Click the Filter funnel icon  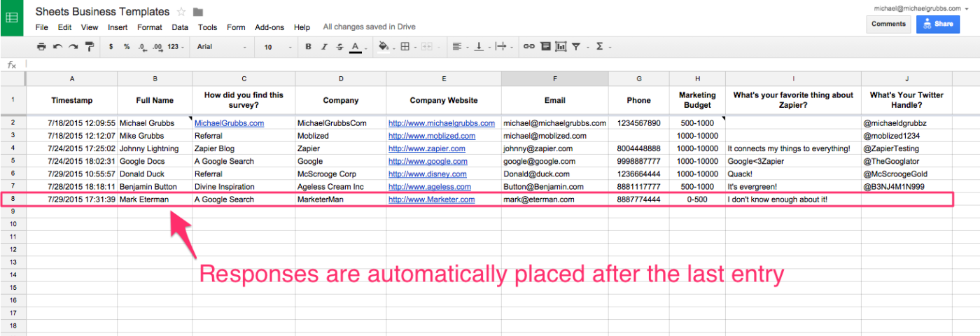tap(577, 47)
